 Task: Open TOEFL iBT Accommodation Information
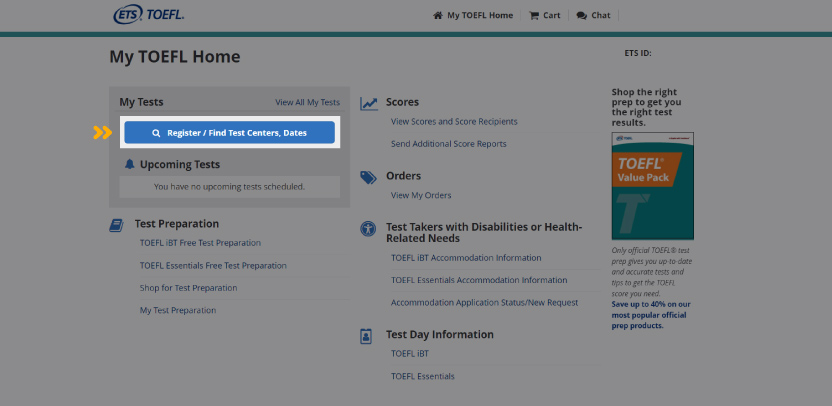pos(466,258)
